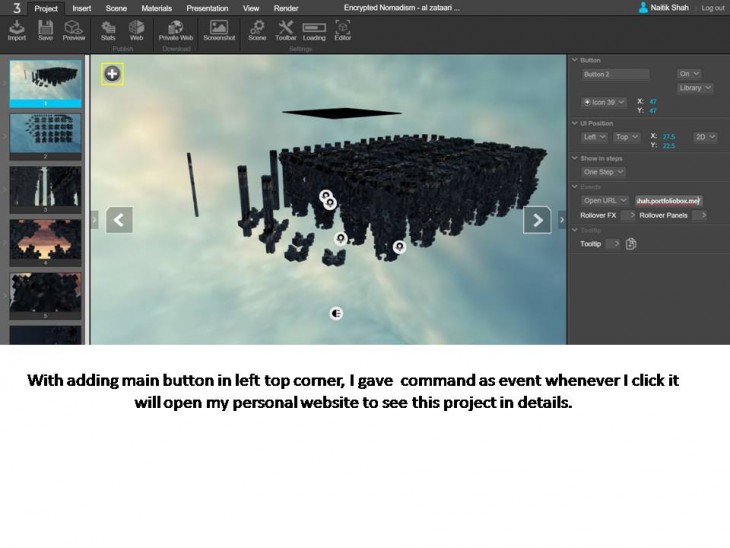Open the Icon 39 dropdown
The image size is (730, 548).
[x=604, y=102]
